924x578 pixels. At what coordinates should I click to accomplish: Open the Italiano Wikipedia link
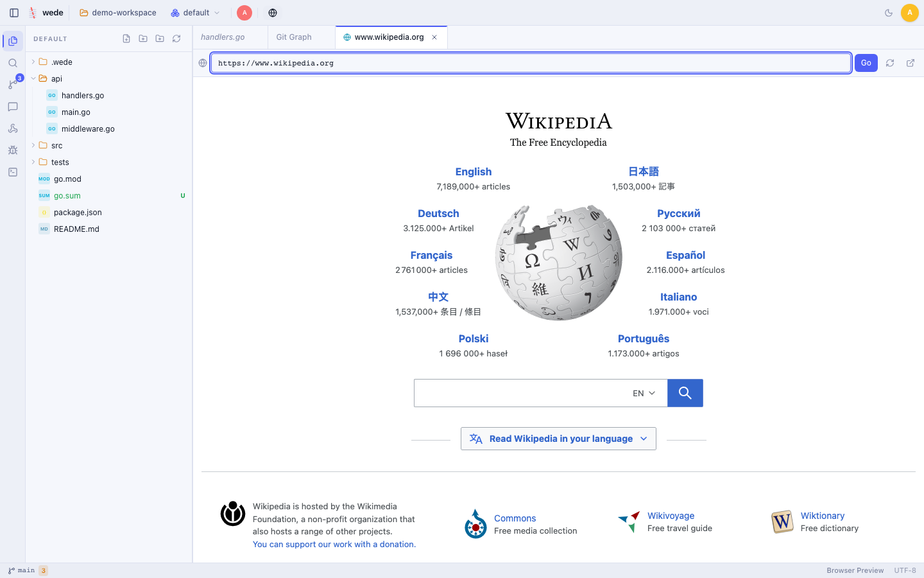(x=678, y=297)
